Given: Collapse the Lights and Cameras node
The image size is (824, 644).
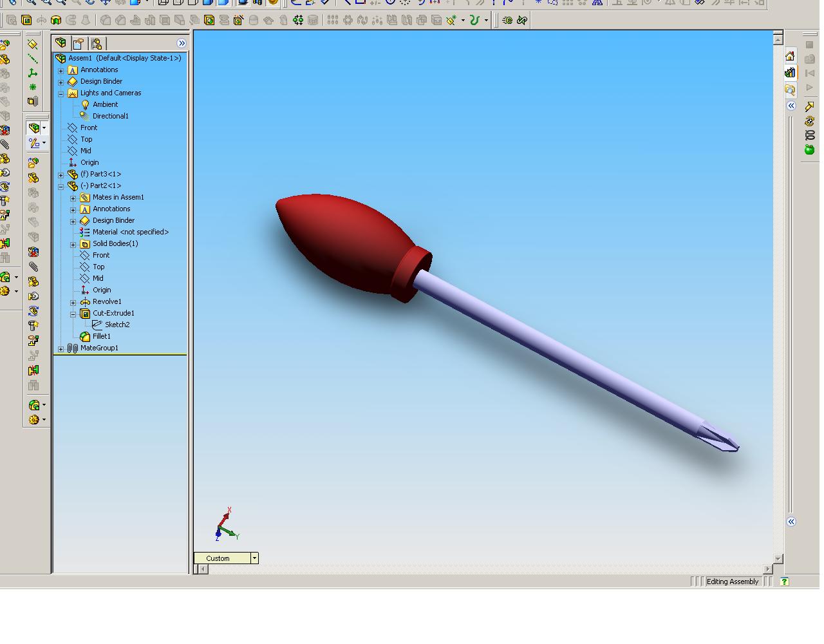Looking at the screenshot, I should click(x=61, y=93).
